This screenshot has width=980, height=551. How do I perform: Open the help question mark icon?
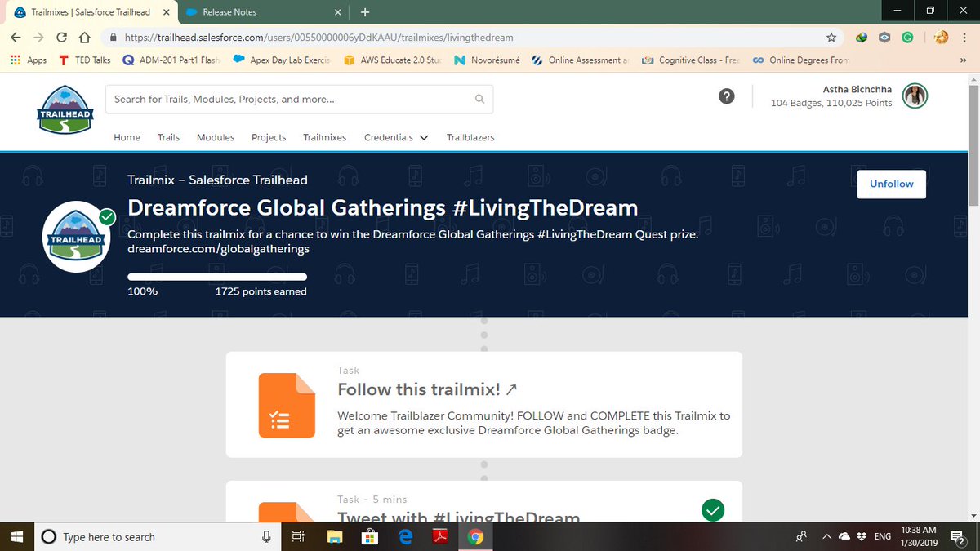725,96
